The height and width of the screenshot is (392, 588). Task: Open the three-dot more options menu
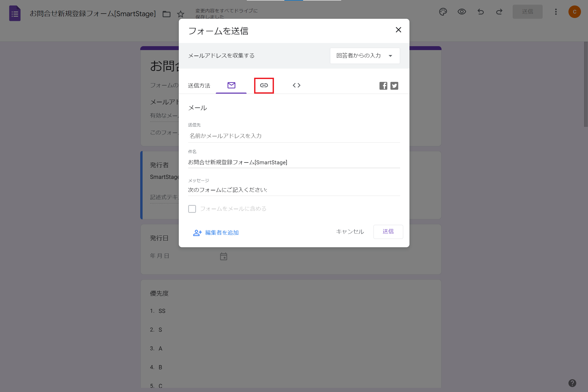click(x=556, y=12)
